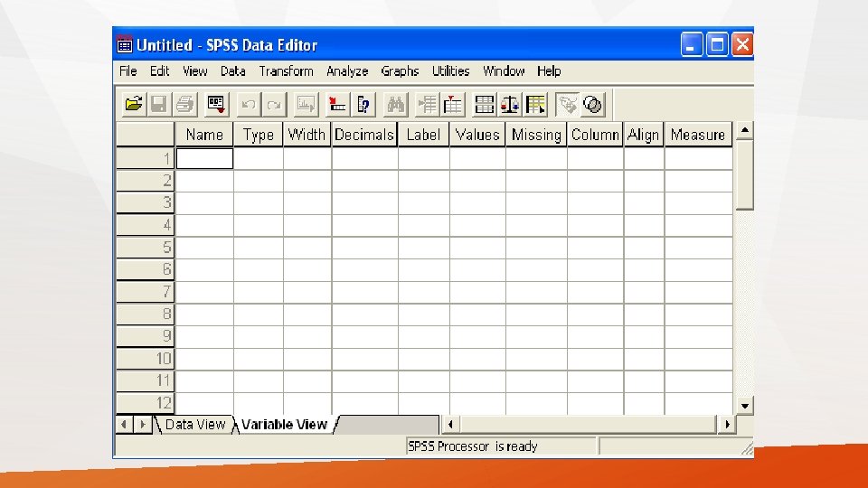Click the vertical scrollbar up arrow
This screenshot has height=488, width=868.
(744, 130)
